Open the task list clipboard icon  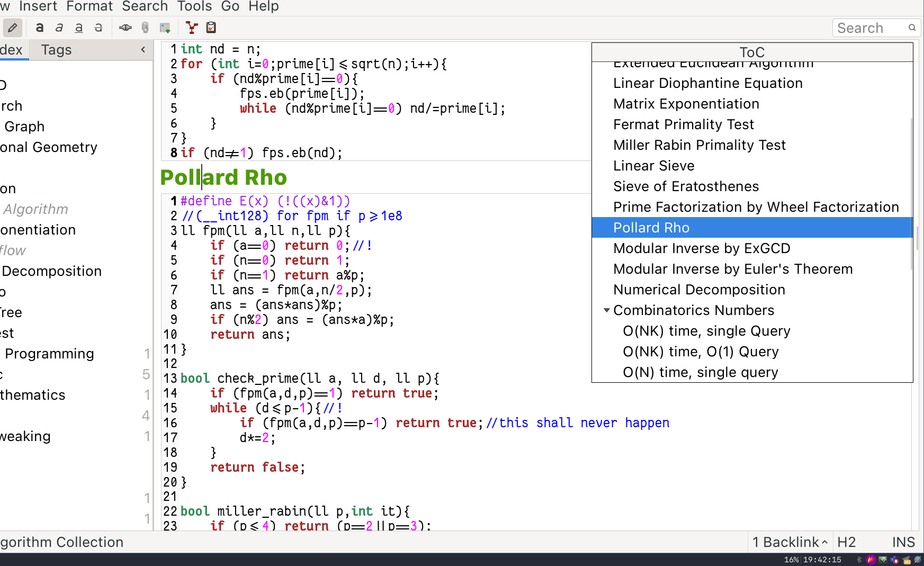[211, 28]
